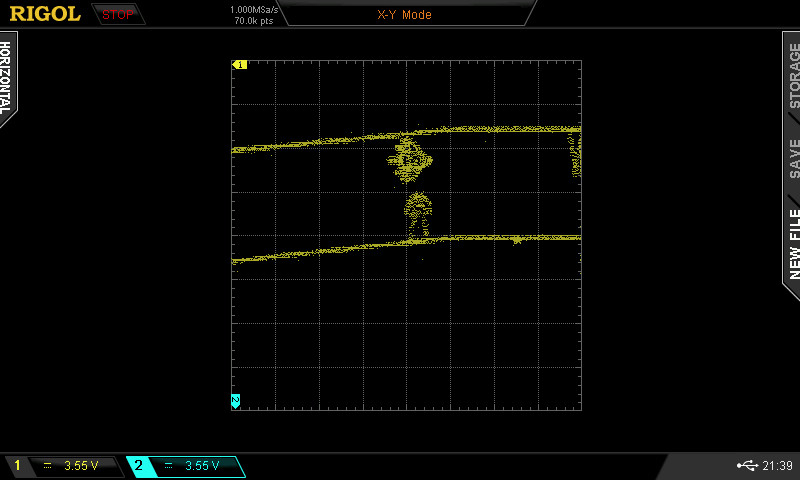The width and height of the screenshot is (800, 480).
Task: Click the channel 1 3.55 V scale readout
Action: [81, 466]
